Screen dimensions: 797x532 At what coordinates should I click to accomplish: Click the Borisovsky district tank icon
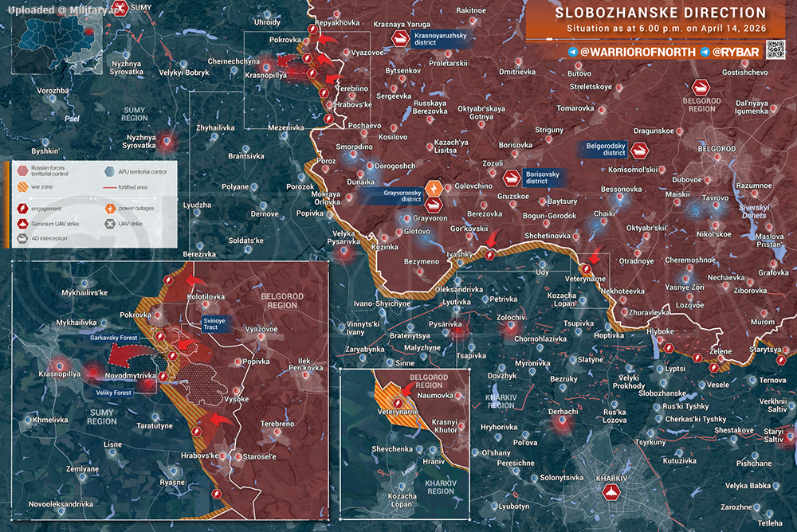pyautogui.click(x=511, y=178)
